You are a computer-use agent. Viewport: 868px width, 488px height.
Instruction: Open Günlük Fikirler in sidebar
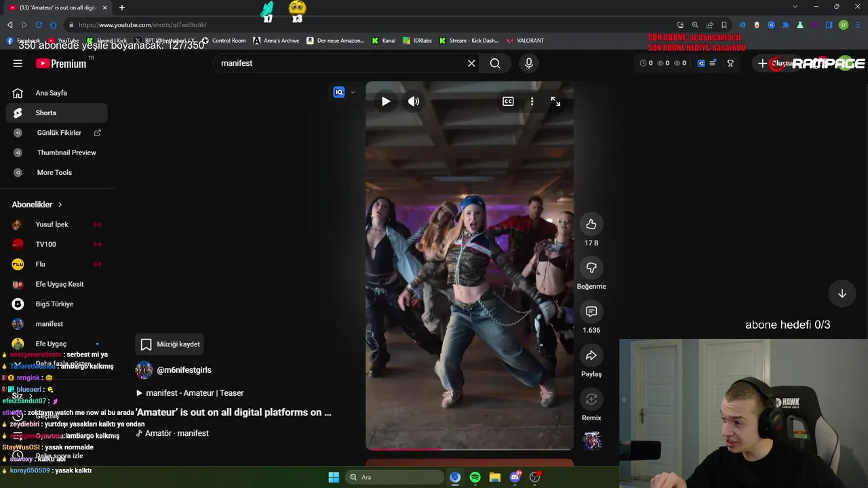pyautogui.click(x=57, y=133)
